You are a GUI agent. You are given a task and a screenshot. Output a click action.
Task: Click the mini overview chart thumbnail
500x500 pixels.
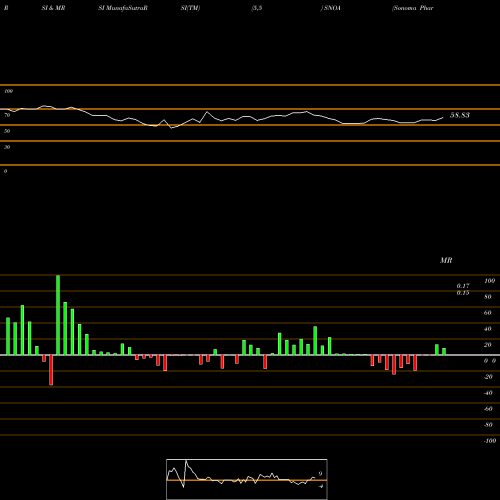247,479
